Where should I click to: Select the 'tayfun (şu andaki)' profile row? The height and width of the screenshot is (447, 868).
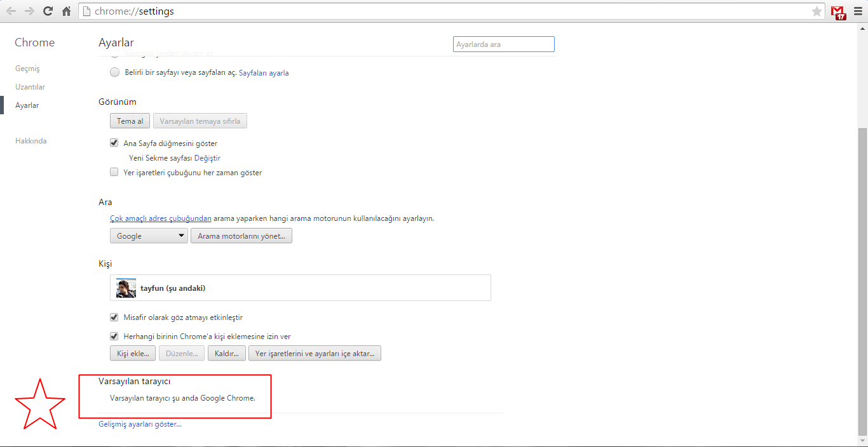(x=301, y=288)
